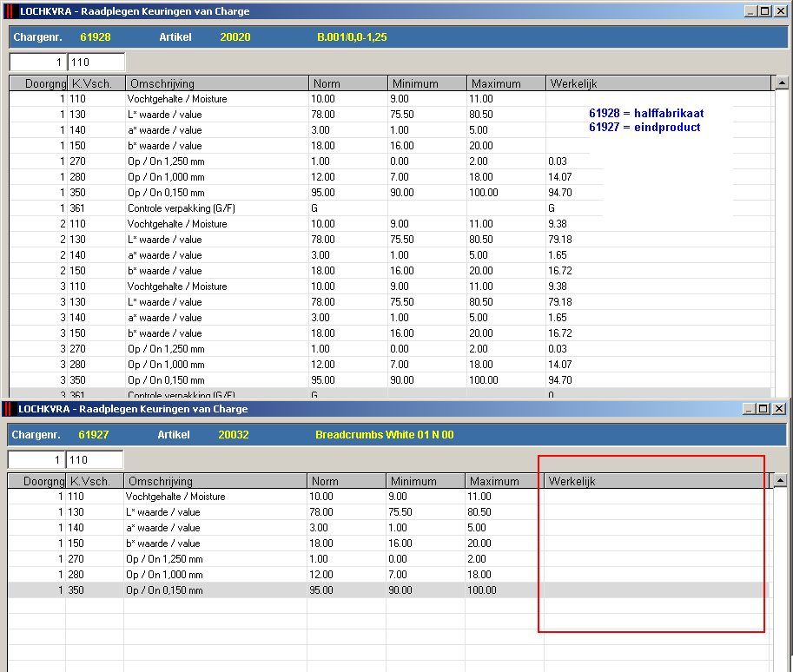This screenshot has height=672, width=793.
Task: Click Werkelijk value 14.07 of doorgang 1 row 280
Action: (560, 177)
